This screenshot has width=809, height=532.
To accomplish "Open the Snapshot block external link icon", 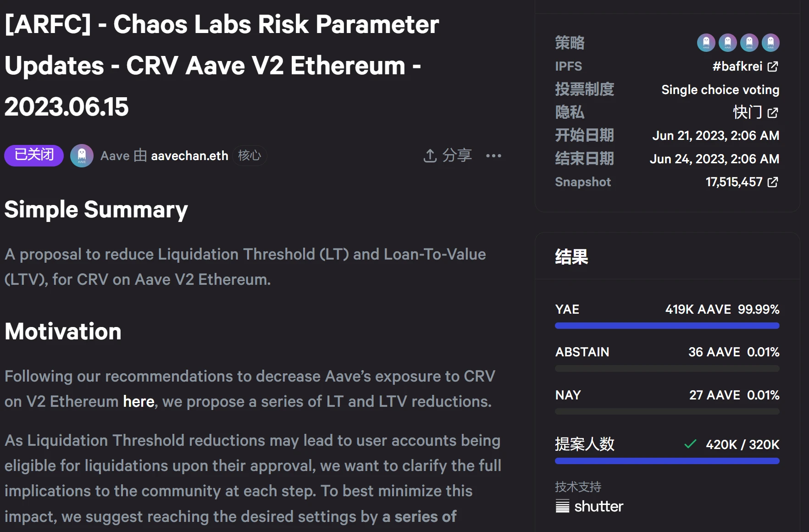I will pyautogui.click(x=773, y=182).
